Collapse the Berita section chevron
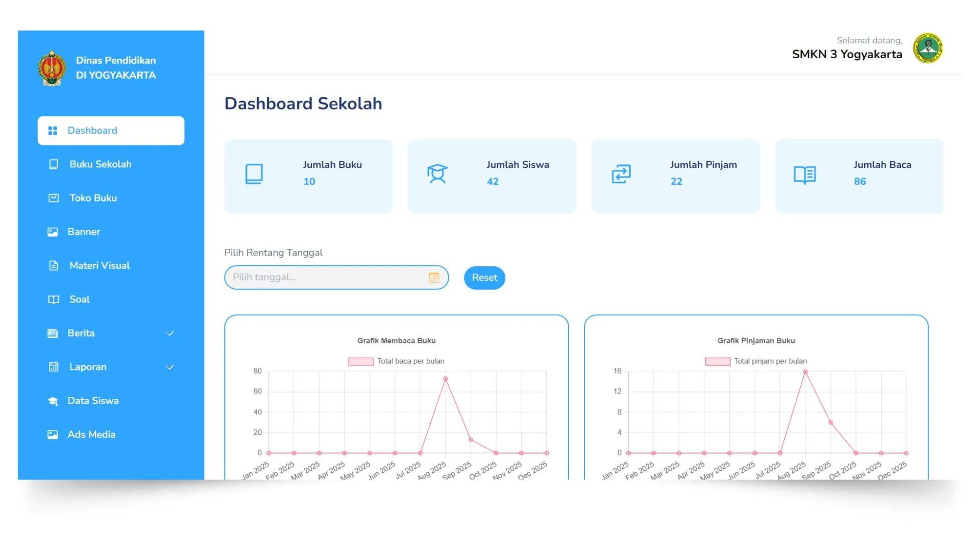Viewport: 980px width, 551px height. [169, 333]
